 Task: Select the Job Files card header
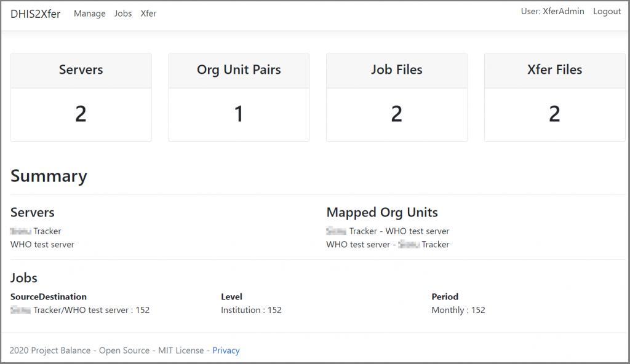(396, 70)
